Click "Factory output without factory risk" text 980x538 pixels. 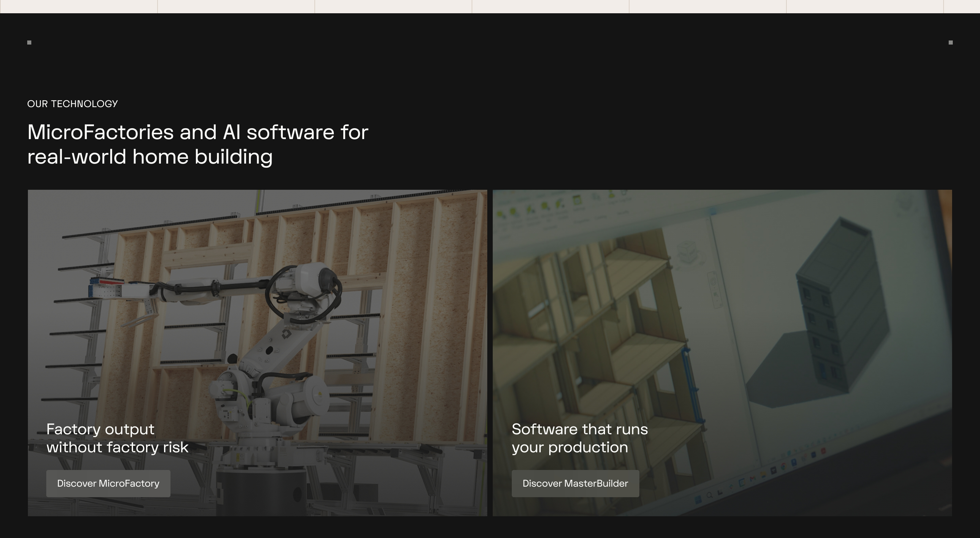(117, 438)
